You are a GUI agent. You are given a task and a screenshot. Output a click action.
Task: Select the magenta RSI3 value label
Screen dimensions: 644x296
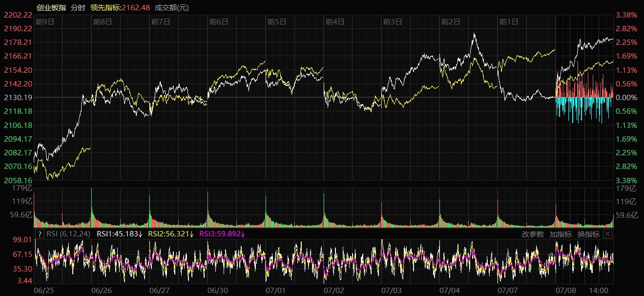pos(223,234)
